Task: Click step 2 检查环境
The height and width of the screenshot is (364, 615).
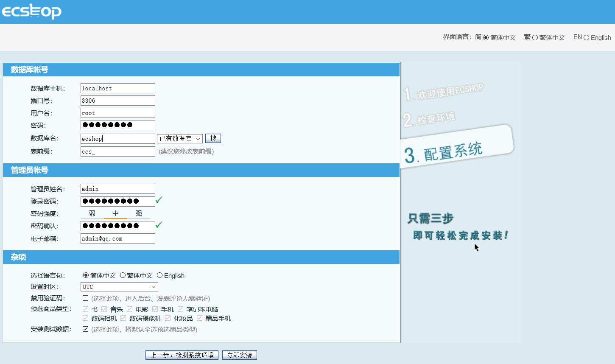Action: tap(429, 119)
